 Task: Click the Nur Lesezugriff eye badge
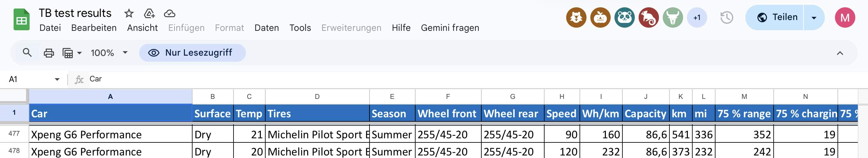click(192, 53)
